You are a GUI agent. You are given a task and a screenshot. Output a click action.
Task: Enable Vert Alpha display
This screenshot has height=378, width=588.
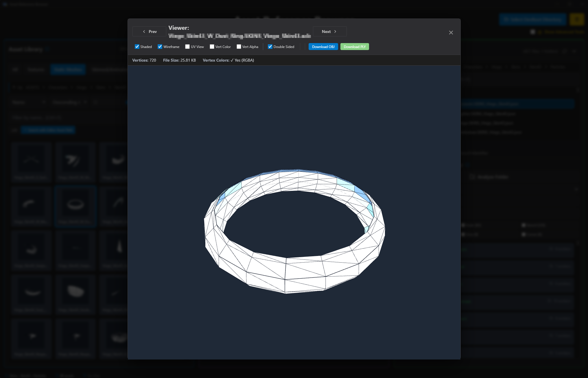tap(239, 47)
